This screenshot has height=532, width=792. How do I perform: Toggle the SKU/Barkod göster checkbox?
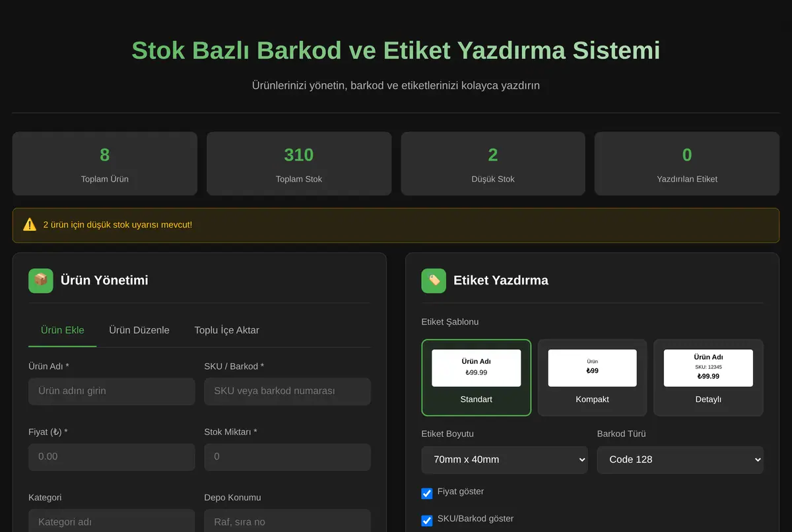click(427, 520)
